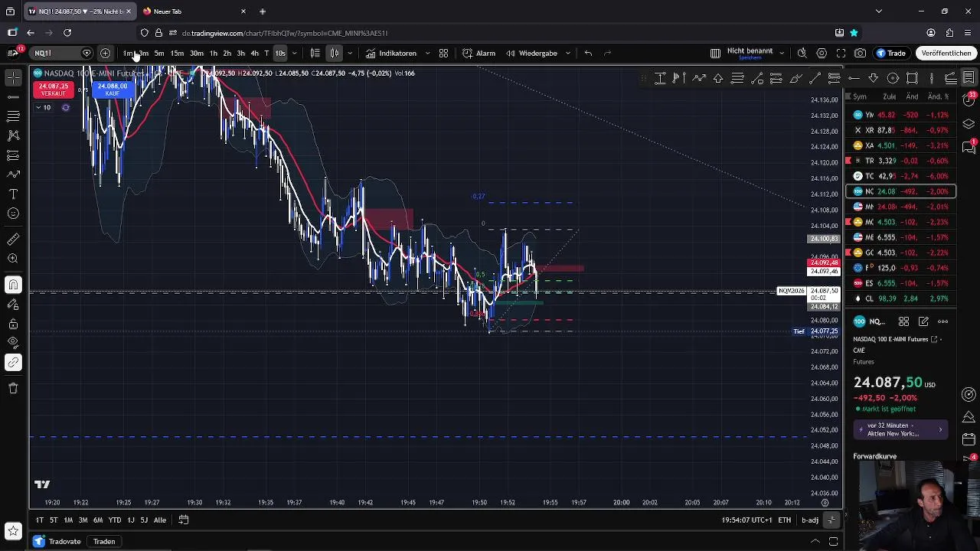The height and width of the screenshot is (551, 980).
Task: Select the CL row in the watchlist
Action: [x=900, y=298]
